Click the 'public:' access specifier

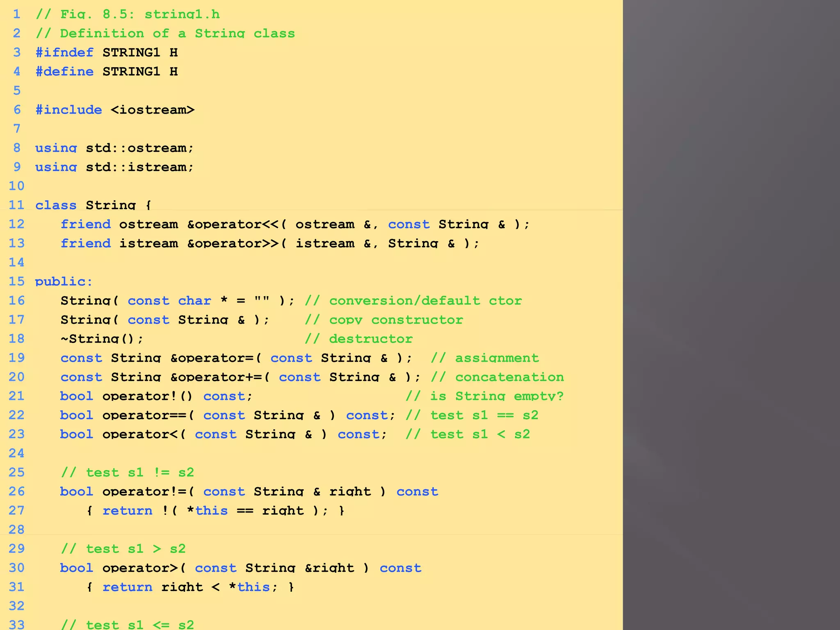(64, 281)
